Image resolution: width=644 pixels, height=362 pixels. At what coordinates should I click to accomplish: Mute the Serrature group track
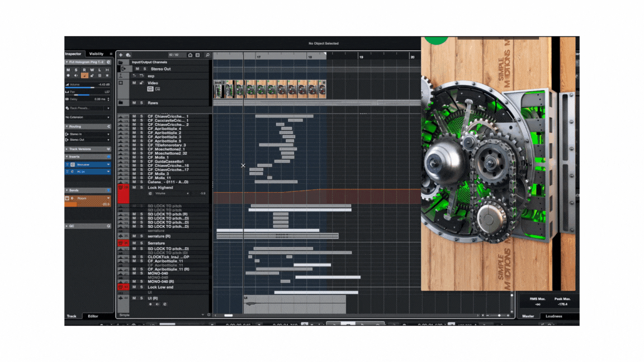tap(134, 244)
